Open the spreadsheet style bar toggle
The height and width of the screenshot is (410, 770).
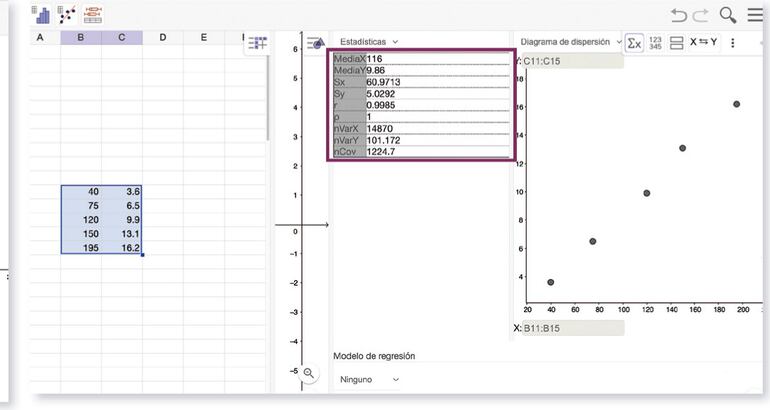point(257,43)
